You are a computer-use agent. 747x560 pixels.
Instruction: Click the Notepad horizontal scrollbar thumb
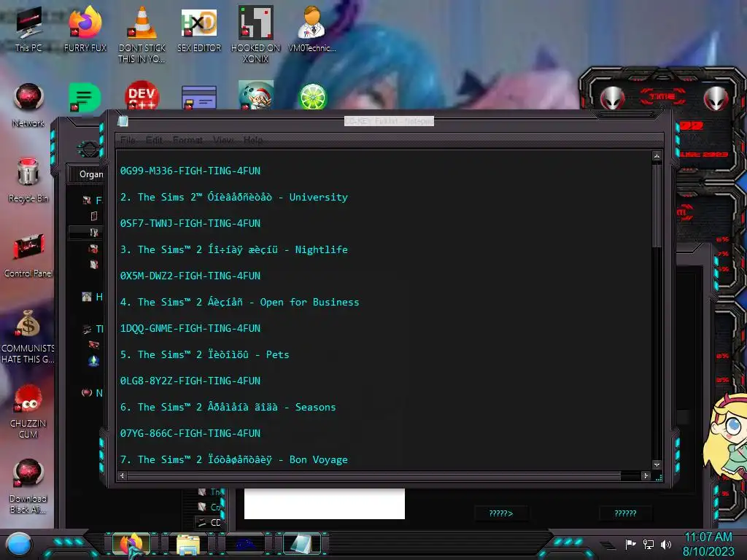tap(374, 475)
